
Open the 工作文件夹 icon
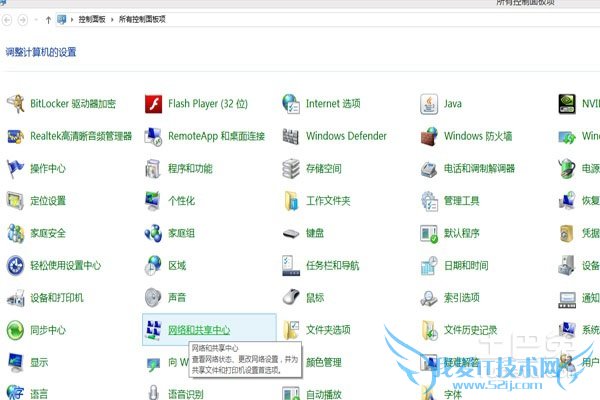coord(291,201)
